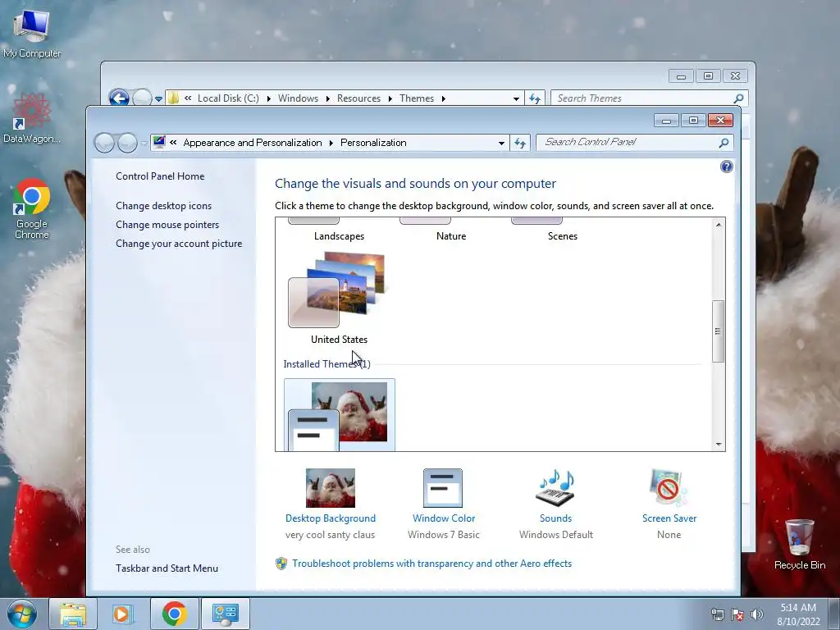
Task: Expand the arrow after Resources breadcrumb
Action: [390, 98]
